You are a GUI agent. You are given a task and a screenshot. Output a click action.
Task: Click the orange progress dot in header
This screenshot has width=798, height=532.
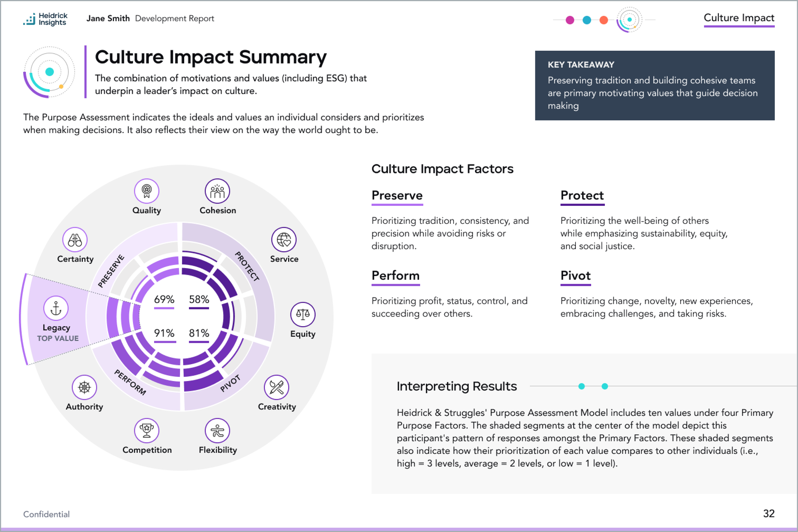coord(604,20)
